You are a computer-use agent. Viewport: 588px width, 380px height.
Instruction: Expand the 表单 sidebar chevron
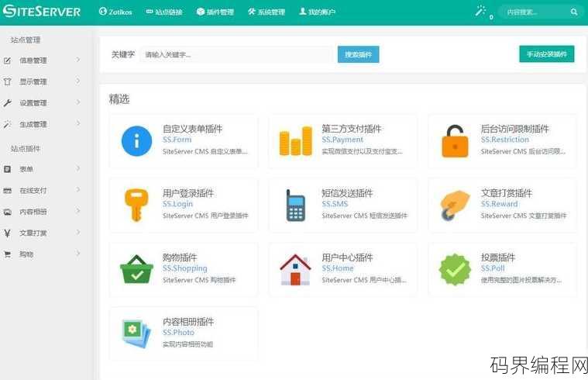[78, 168]
